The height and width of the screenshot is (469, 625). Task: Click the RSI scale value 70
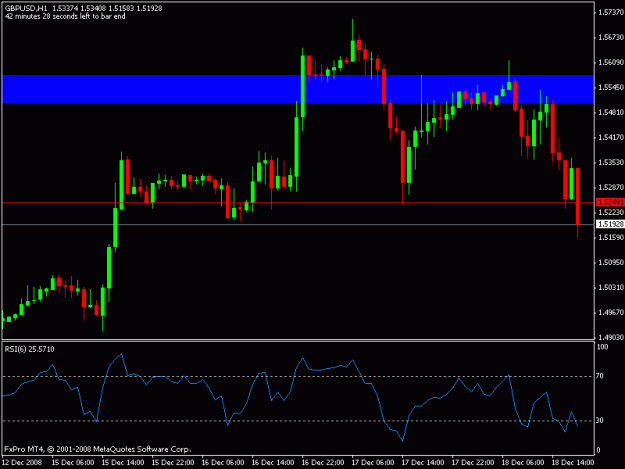600,376
